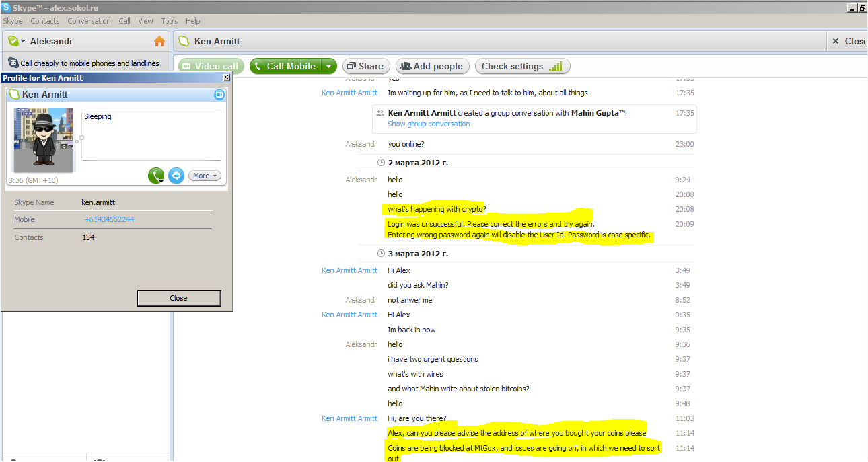Click the Close button in the profile dialog
Viewport: 868px width, 462px height.
point(178,298)
